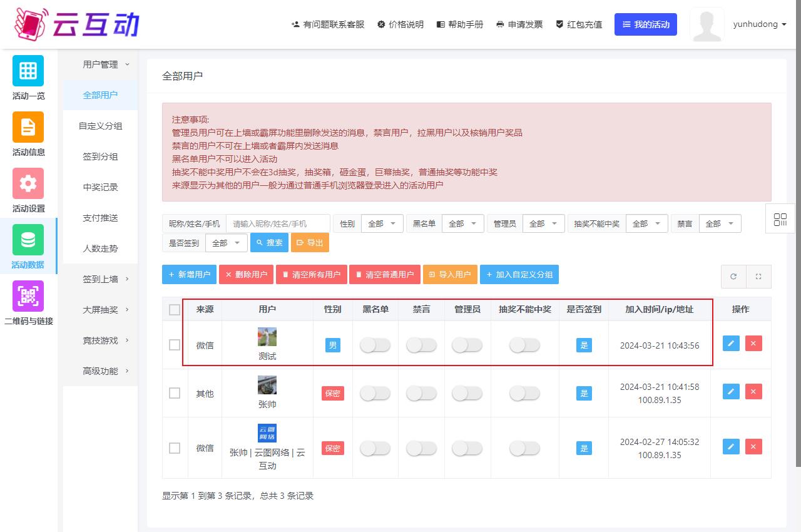Image resolution: width=801 pixels, height=532 pixels.
Task: Open 禁言 filter dropdown
Action: [x=720, y=223]
